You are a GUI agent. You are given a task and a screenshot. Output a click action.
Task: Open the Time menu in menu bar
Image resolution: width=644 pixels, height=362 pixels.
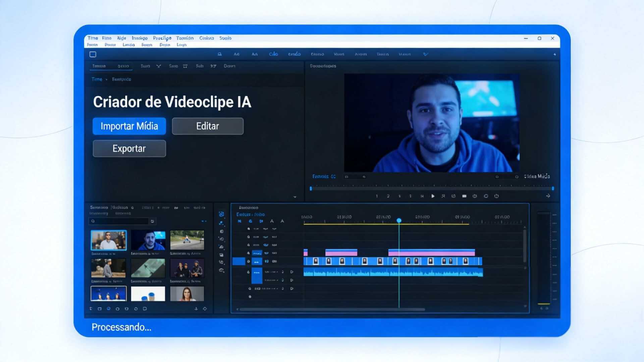[93, 38]
